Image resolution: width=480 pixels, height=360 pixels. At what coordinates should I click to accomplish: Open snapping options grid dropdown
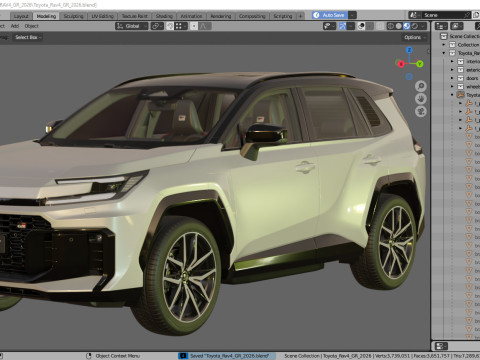click(181, 26)
